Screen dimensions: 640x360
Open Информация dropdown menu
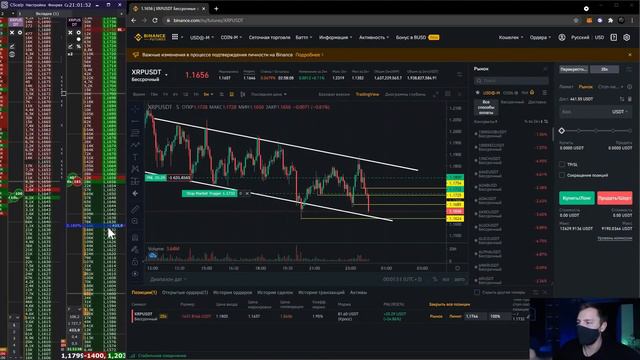point(335,37)
